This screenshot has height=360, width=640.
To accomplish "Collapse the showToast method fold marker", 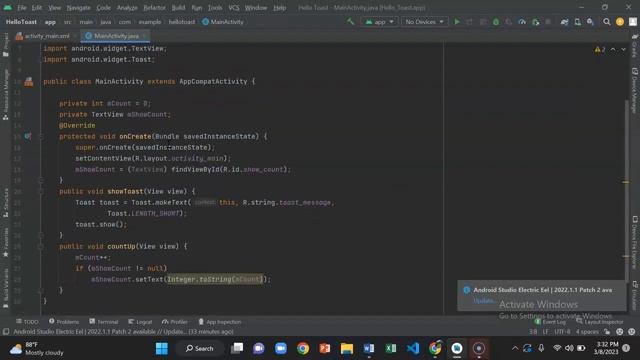I will coord(41,191).
